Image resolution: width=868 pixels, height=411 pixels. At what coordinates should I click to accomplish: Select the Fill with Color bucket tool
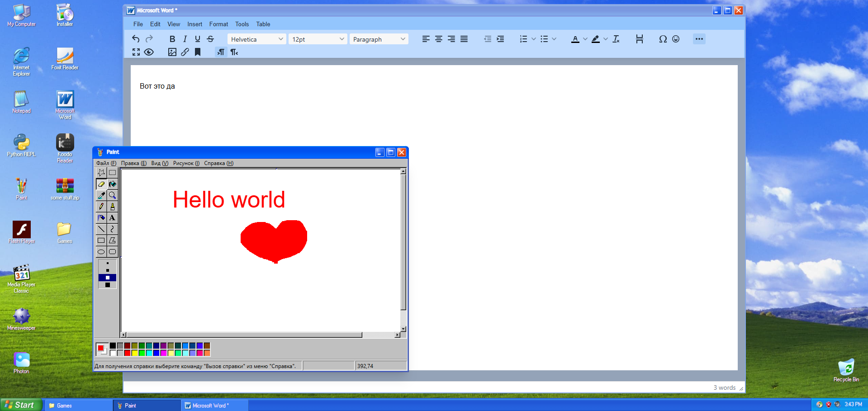pyautogui.click(x=112, y=184)
